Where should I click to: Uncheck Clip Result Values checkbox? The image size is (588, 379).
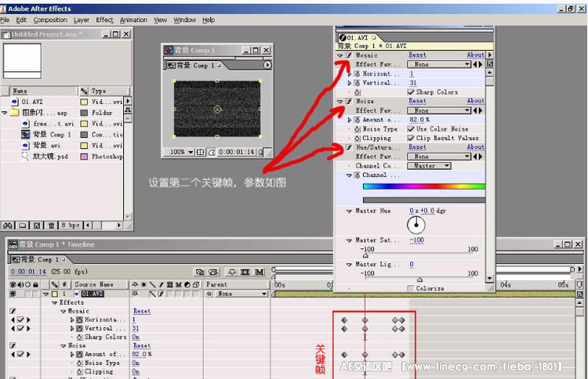click(411, 138)
